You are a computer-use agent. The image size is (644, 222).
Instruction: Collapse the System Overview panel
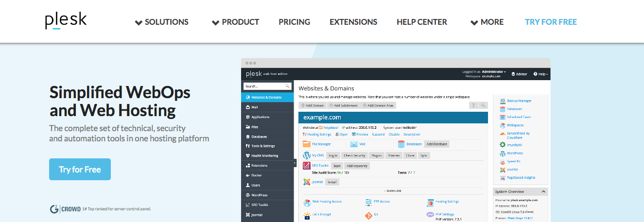(543, 191)
